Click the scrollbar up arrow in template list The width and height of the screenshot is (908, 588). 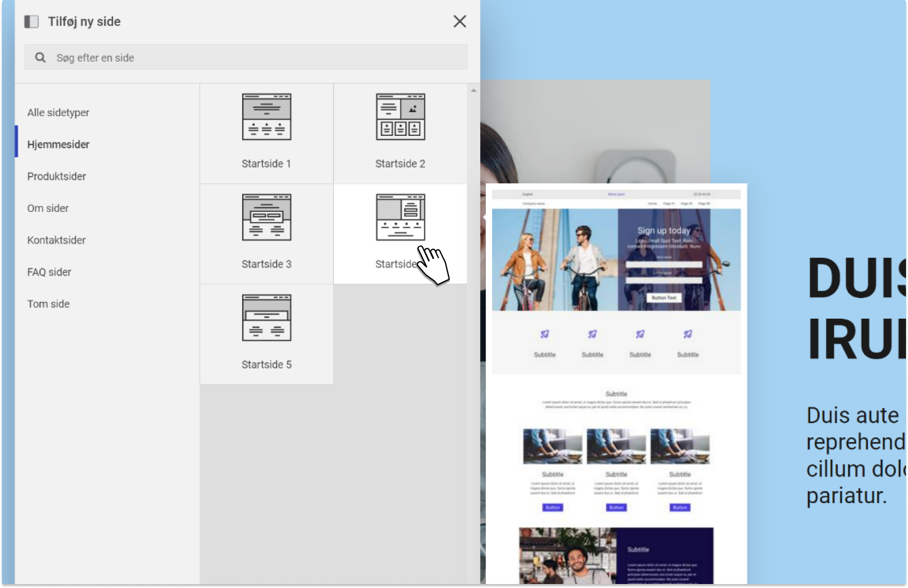[473, 90]
